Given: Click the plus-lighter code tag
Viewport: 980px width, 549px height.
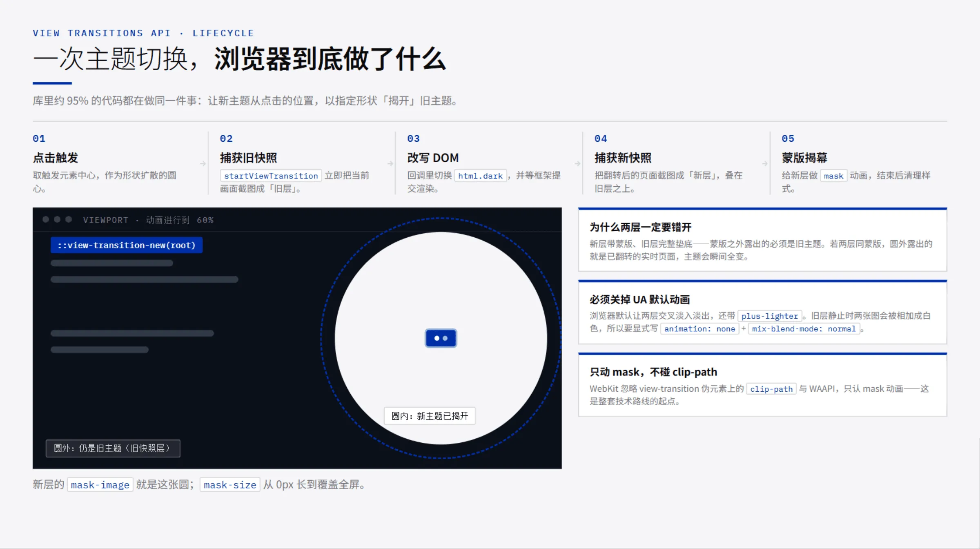Looking at the screenshot, I should pos(770,316).
